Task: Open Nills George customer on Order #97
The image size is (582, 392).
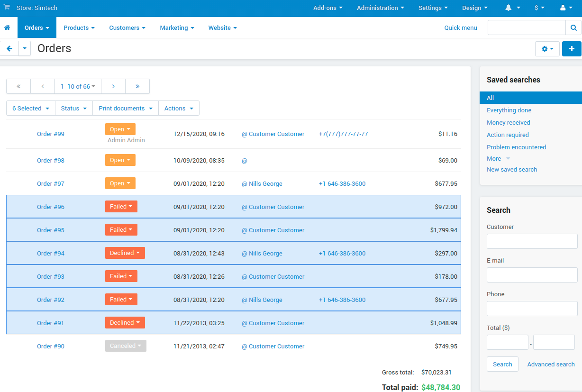Action: tap(265, 184)
